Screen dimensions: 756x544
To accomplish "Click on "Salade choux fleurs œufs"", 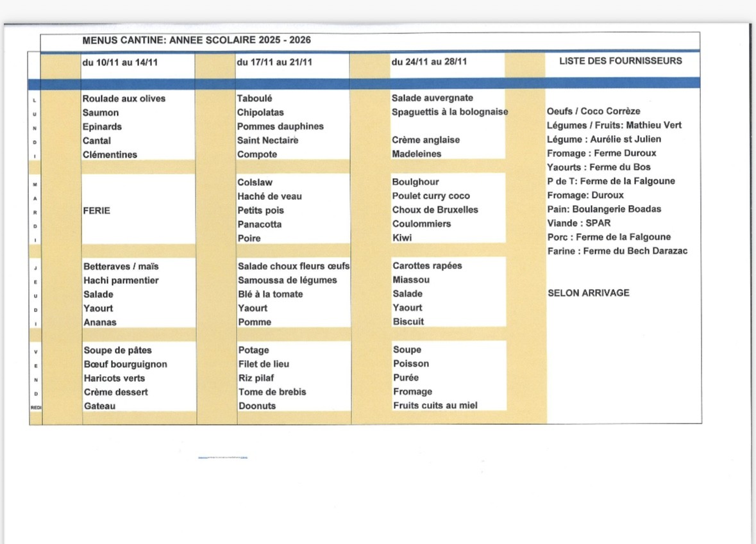I will point(293,266).
